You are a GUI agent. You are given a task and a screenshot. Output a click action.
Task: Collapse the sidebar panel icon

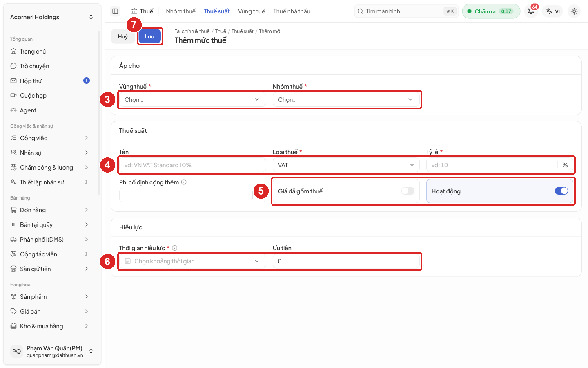pos(115,11)
